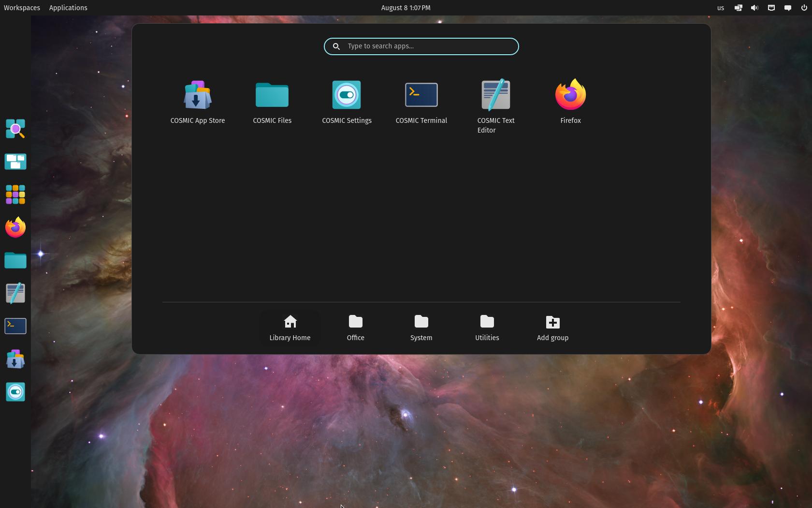Open the date and time calendar applet
This screenshot has height=508, width=812.
[x=406, y=8]
